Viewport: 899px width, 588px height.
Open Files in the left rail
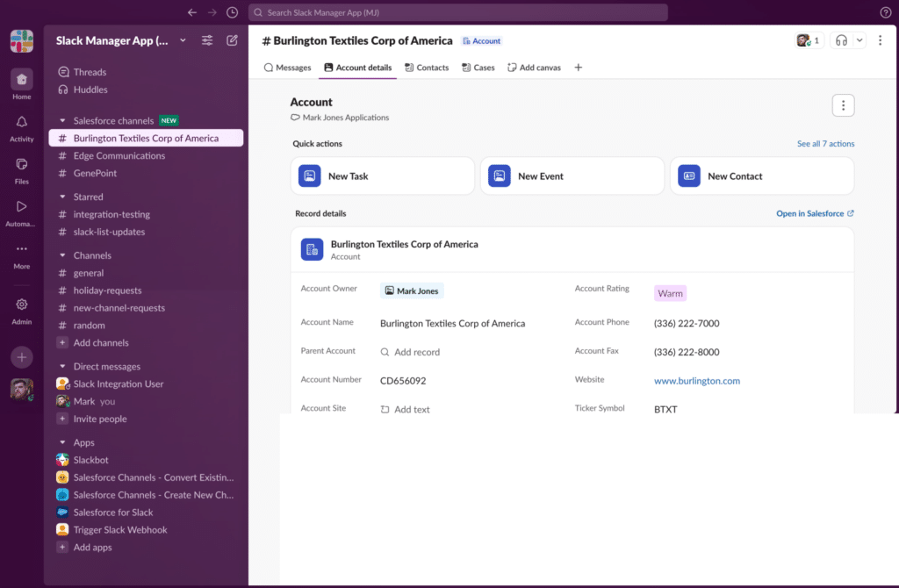click(x=22, y=171)
